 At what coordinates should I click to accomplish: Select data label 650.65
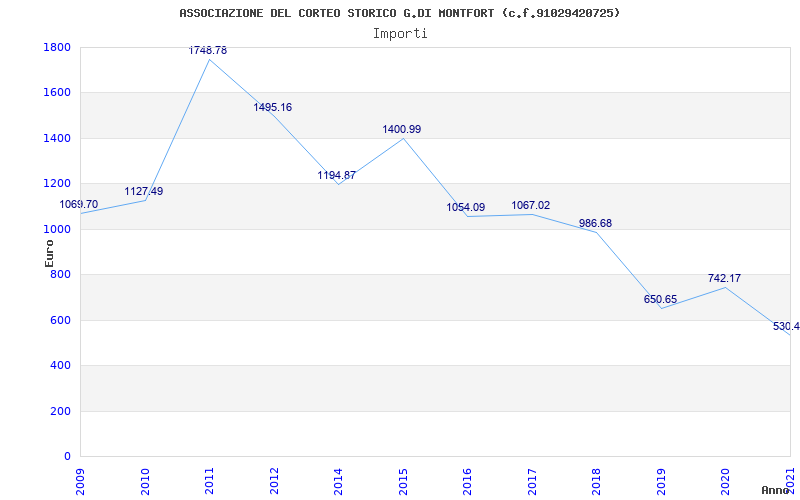(x=660, y=299)
